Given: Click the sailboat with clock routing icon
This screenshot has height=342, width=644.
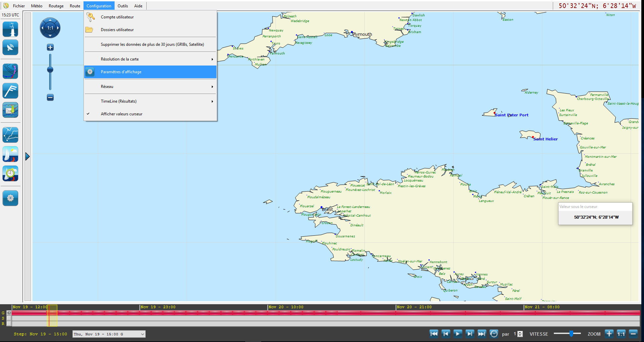Looking at the screenshot, I should (x=10, y=174).
